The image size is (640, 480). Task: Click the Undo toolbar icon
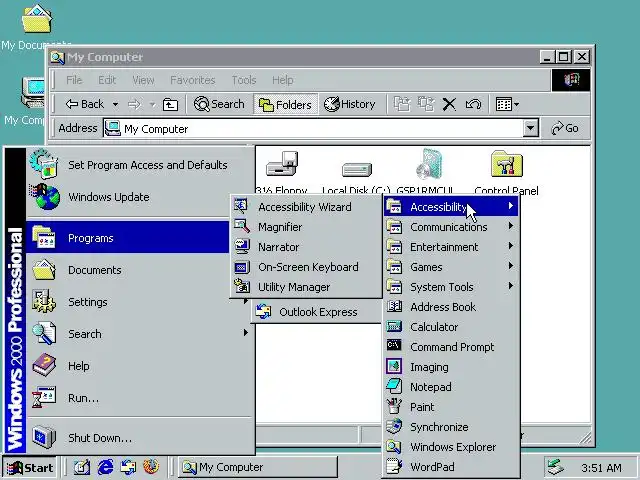[473, 104]
